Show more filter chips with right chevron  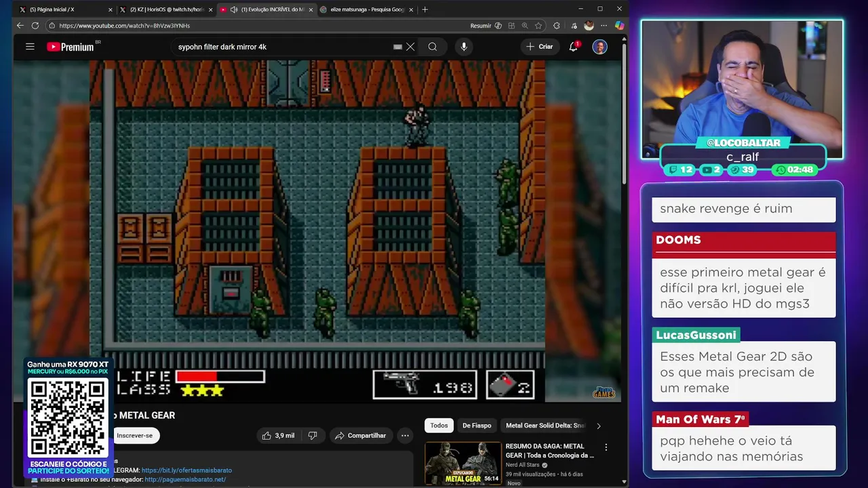coord(598,426)
